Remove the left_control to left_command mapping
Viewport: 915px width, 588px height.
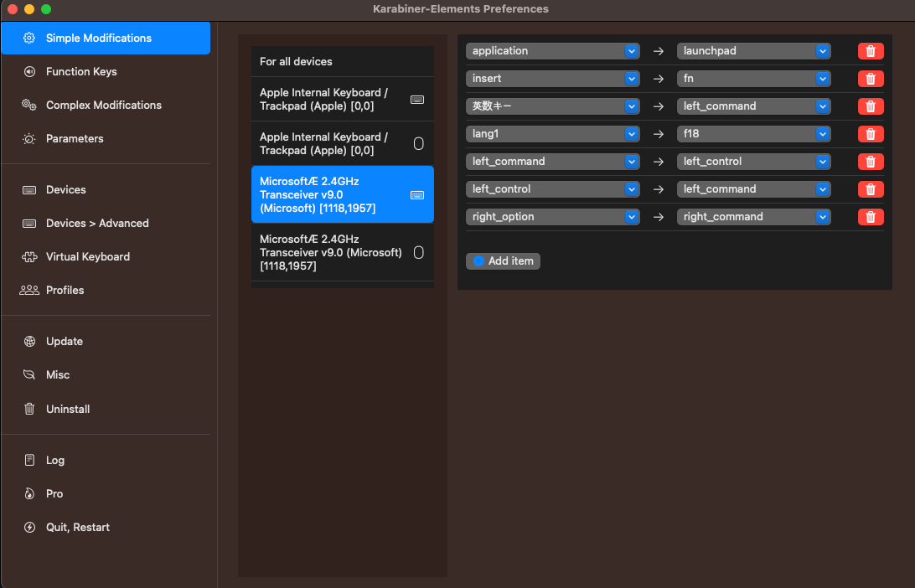pos(870,189)
